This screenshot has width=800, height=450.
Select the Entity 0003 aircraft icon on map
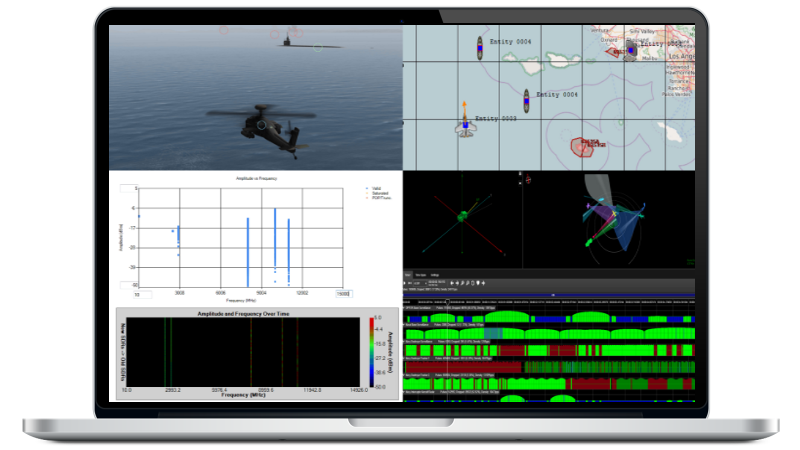click(x=464, y=125)
